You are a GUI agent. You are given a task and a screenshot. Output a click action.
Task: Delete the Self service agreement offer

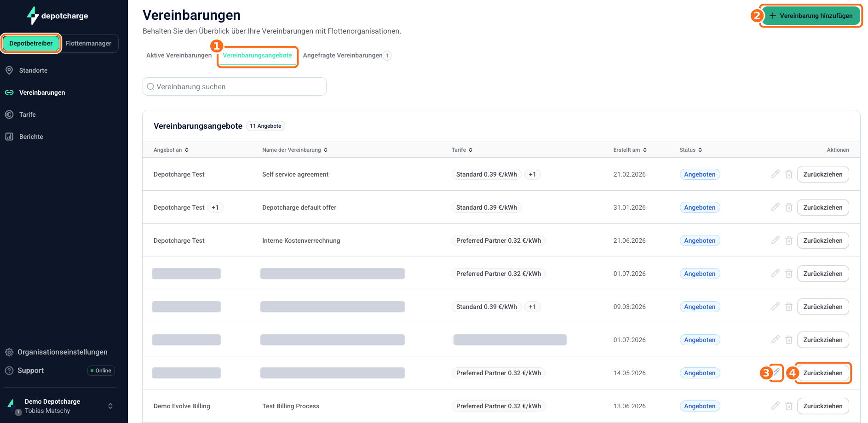point(789,174)
